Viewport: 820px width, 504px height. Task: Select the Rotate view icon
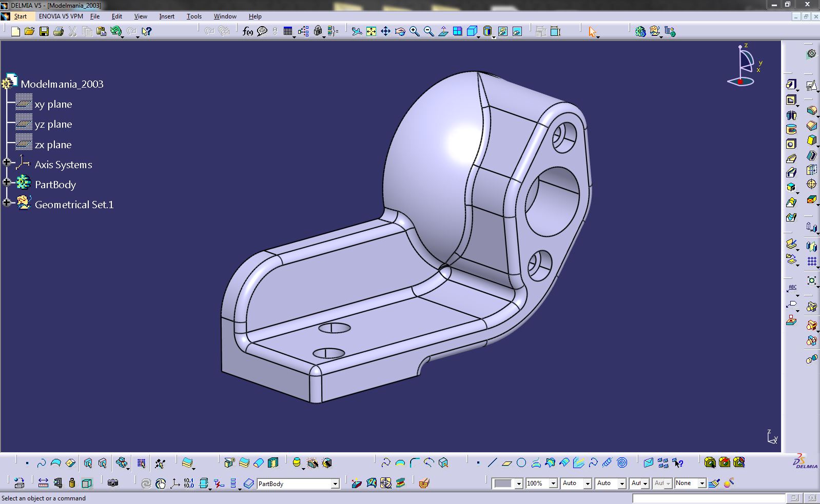(400, 32)
